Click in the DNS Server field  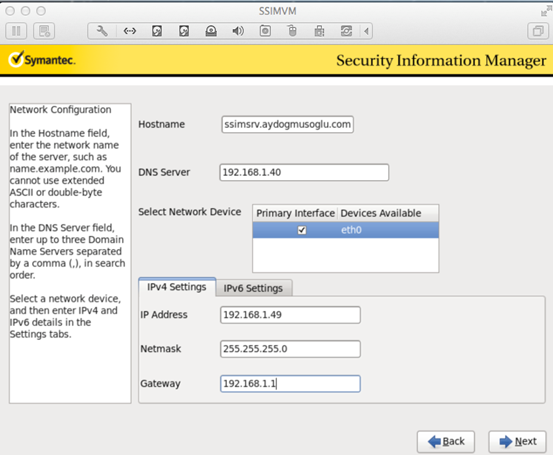pyautogui.click(x=304, y=172)
